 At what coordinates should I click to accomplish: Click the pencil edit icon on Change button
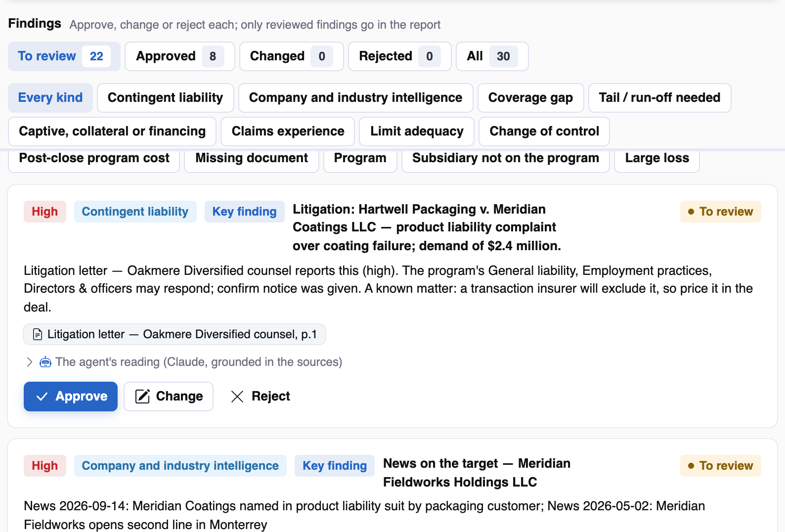pos(142,397)
